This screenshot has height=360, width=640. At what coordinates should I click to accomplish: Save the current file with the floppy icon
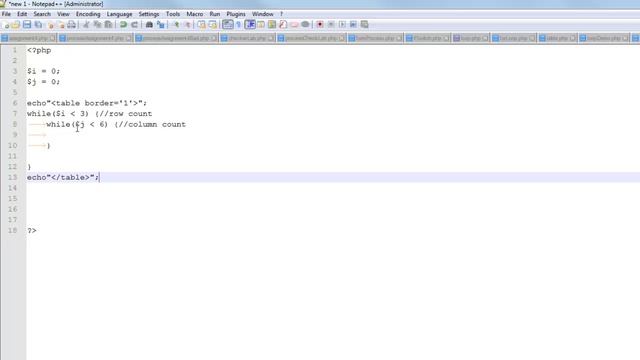[27, 25]
